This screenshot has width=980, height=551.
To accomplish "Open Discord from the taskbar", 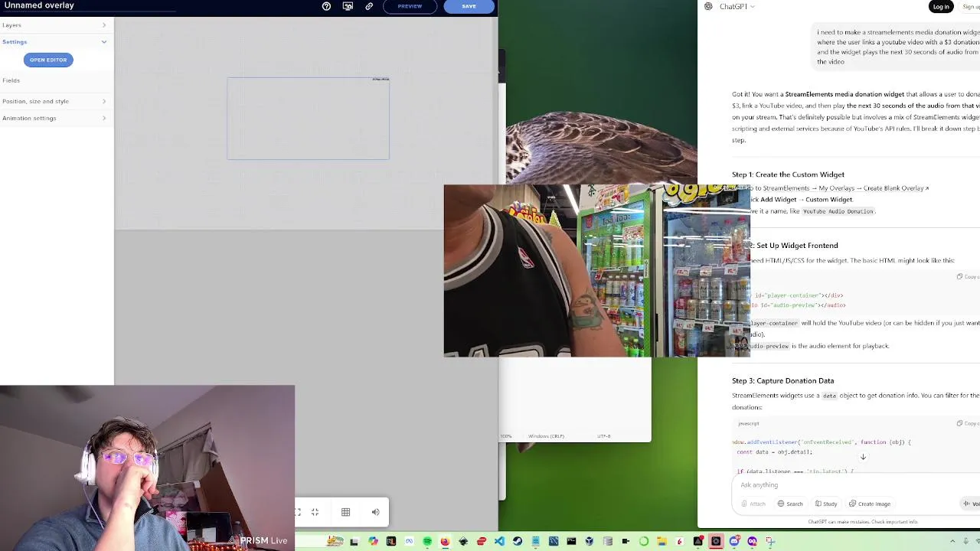I will coord(734,541).
